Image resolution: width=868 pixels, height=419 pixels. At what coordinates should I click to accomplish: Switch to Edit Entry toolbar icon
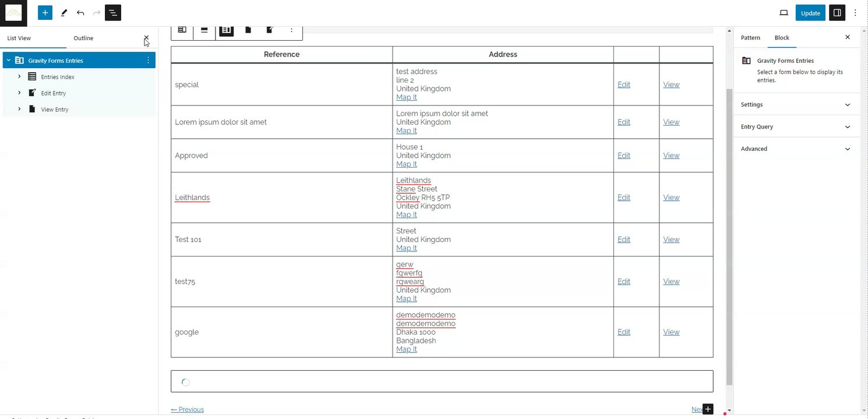coord(270,30)
